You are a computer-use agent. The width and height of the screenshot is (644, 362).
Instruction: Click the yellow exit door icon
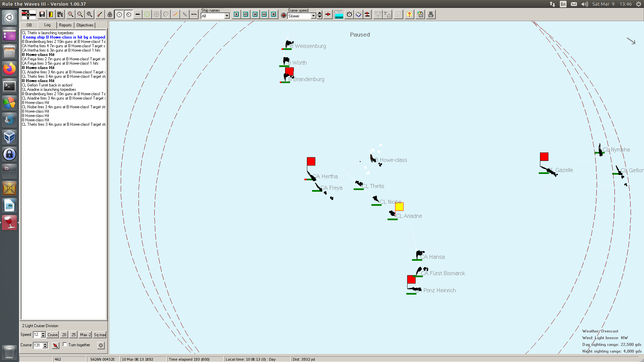51,14
